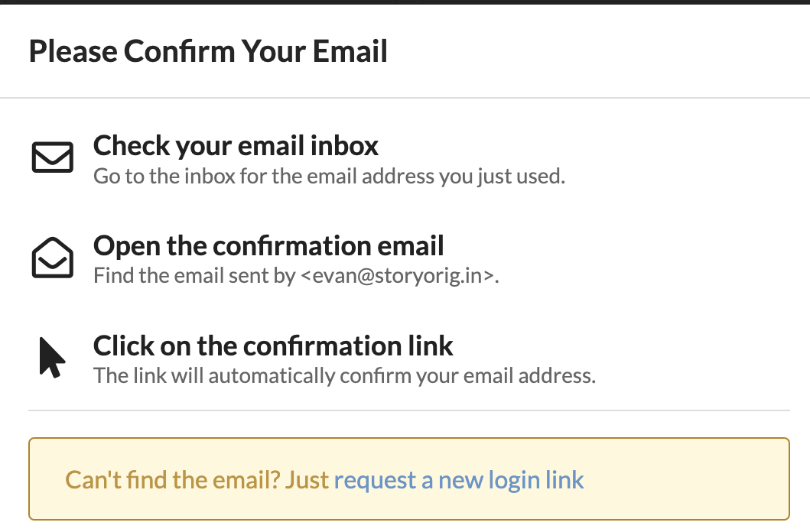
Task: Click the open envelope icon
Action: point(52,258)
